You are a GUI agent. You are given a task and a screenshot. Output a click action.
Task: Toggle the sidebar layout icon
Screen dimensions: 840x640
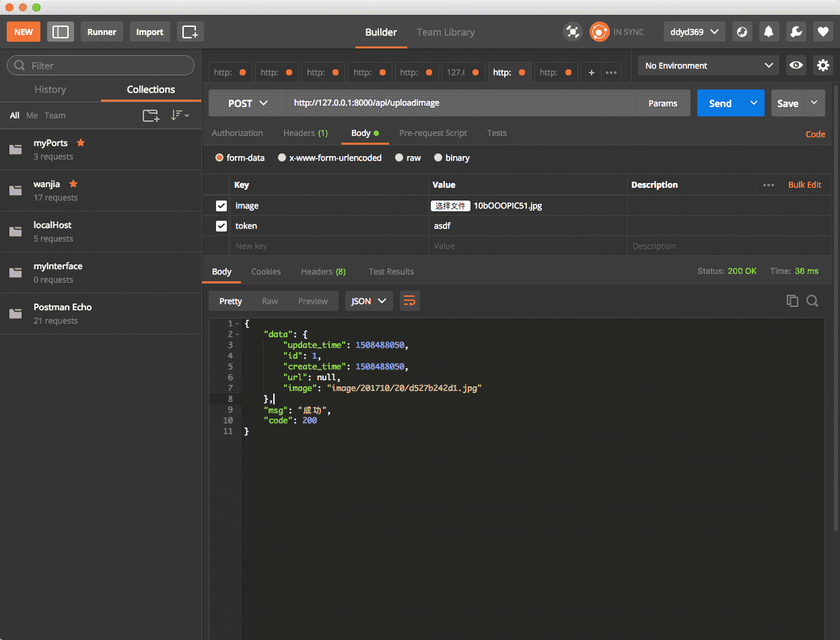pos(61,32)
